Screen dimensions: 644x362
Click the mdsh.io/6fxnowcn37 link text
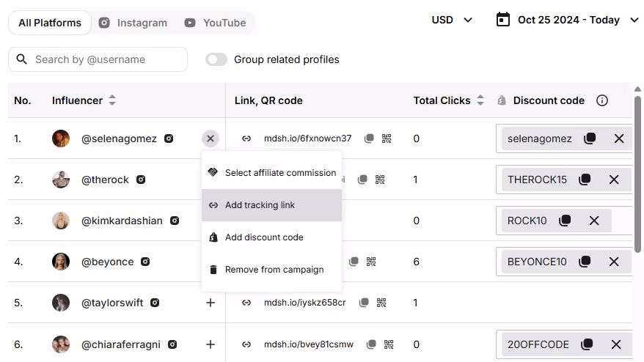point(307,138)
